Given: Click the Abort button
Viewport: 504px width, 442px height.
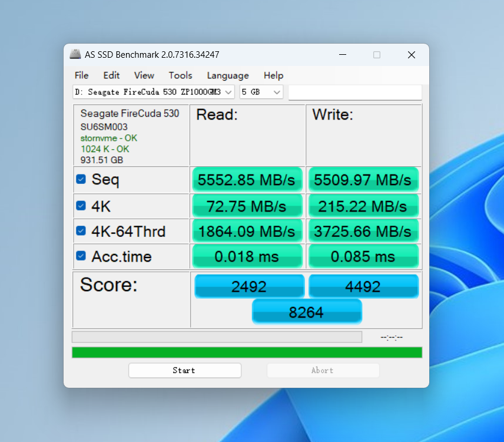Looking at the screenshot, I should click(x=323, y=371).
